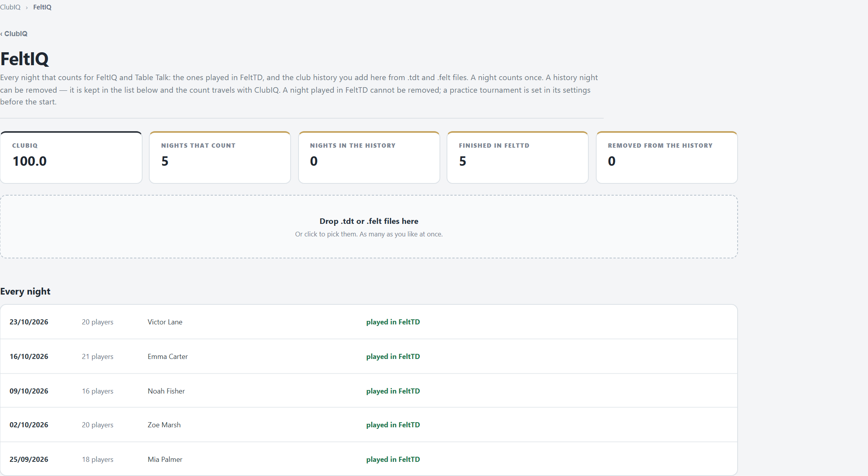Screen dimensions: 868x476
Task: Click the FeltIQ page title
Action: point(24,59)
